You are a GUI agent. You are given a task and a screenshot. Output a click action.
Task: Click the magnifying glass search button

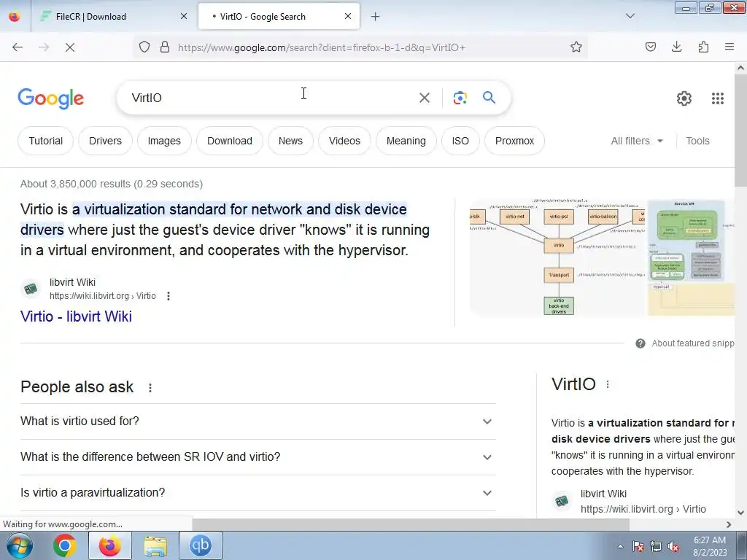click(x=489, y=98)
